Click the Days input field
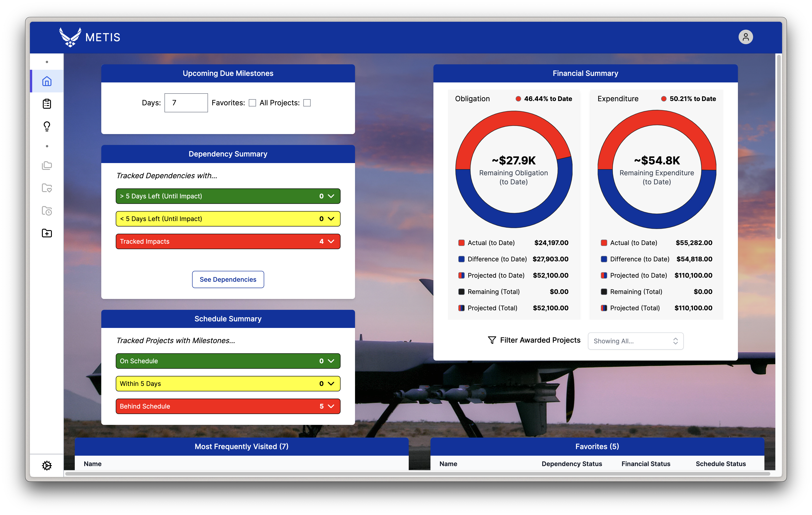This screenshot has height=515, width=812. pos(186,103)
